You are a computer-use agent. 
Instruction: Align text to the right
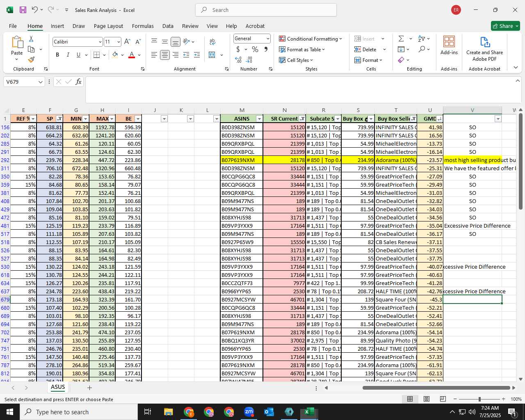pyautogui.click(x=176, y=55)
